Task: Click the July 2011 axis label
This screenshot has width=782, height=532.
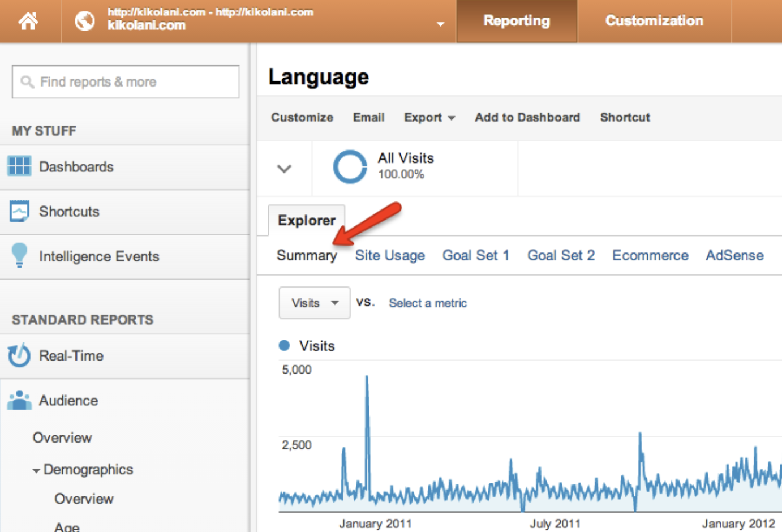Action: [555, 524]
